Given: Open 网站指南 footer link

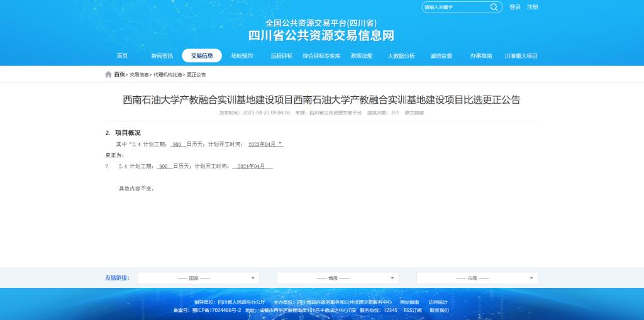Looking at the screenshot, I should (409, 302).
